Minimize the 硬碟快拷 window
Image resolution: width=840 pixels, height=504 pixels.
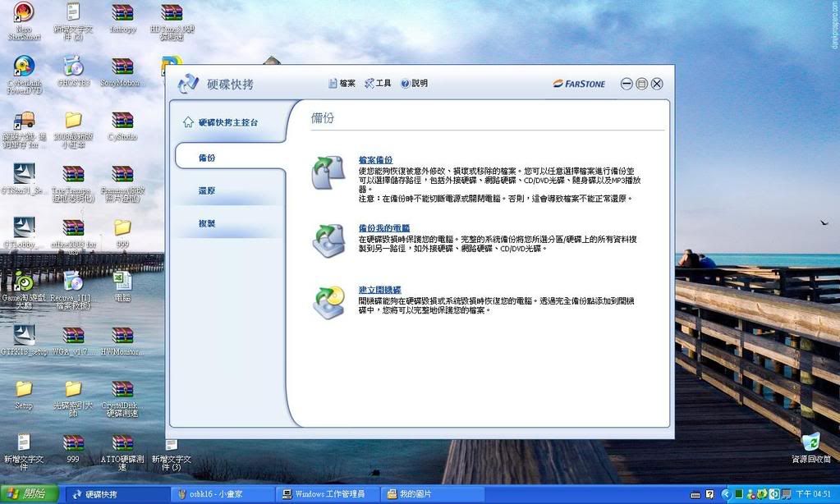coord(627,84)
